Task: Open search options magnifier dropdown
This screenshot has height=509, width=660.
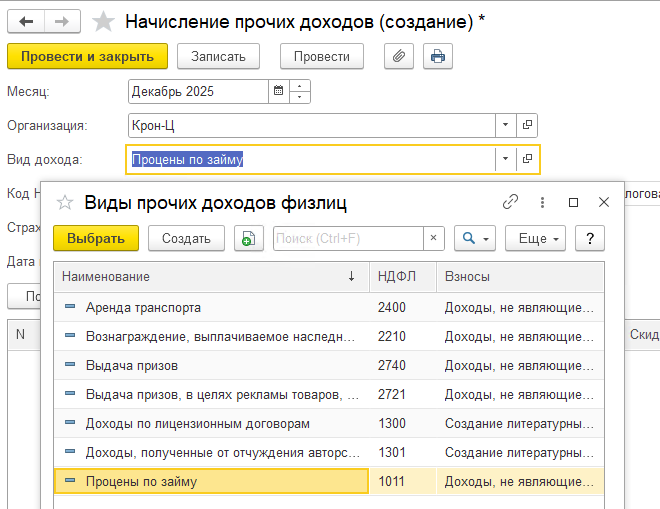Action: pos(474,238)
